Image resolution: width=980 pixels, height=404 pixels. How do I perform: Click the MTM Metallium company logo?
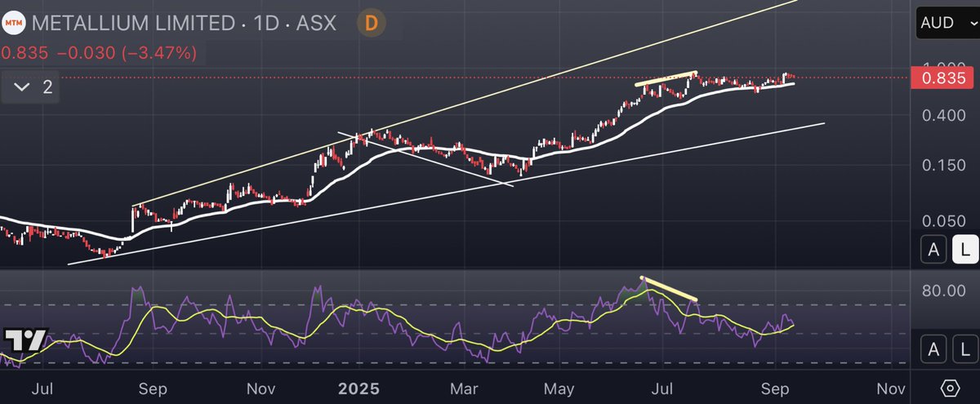(14, 23)
